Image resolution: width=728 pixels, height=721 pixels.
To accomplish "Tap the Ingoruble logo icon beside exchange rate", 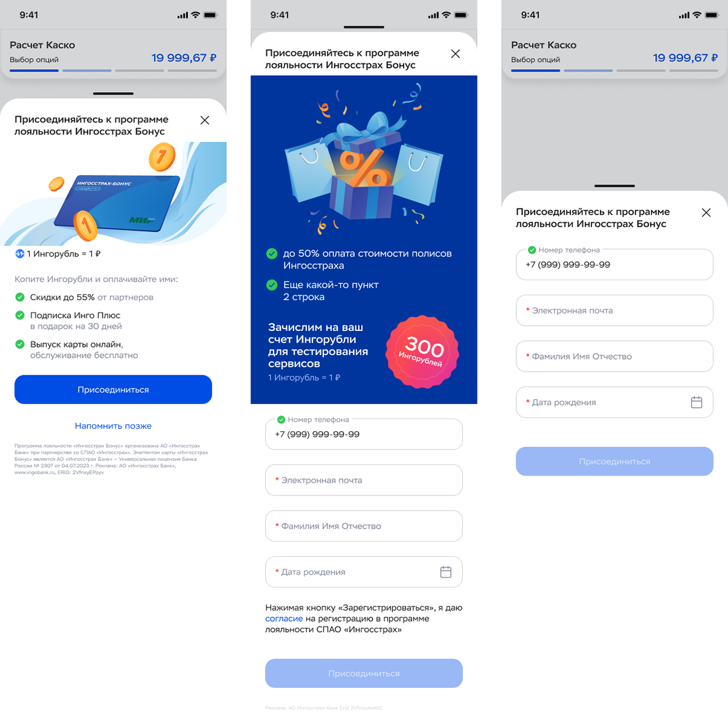I will (19, 254).
